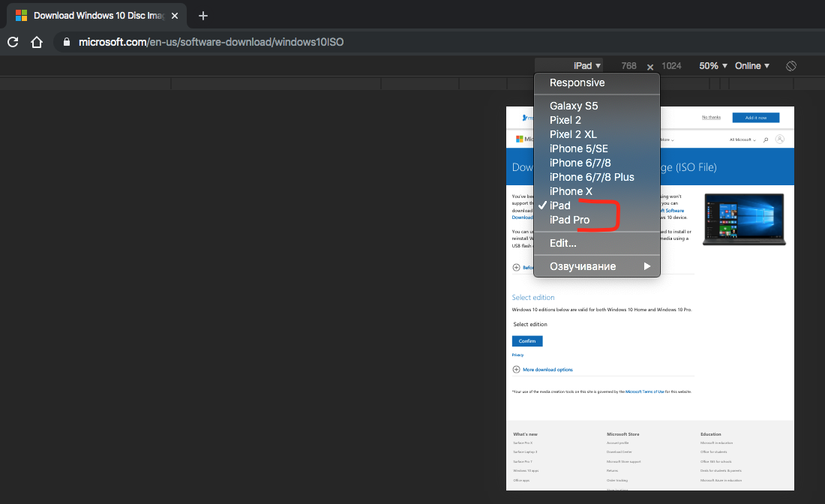Click the Microsoft logo on the page
This screenshot has height=504, width=825.
pos(519,139)
